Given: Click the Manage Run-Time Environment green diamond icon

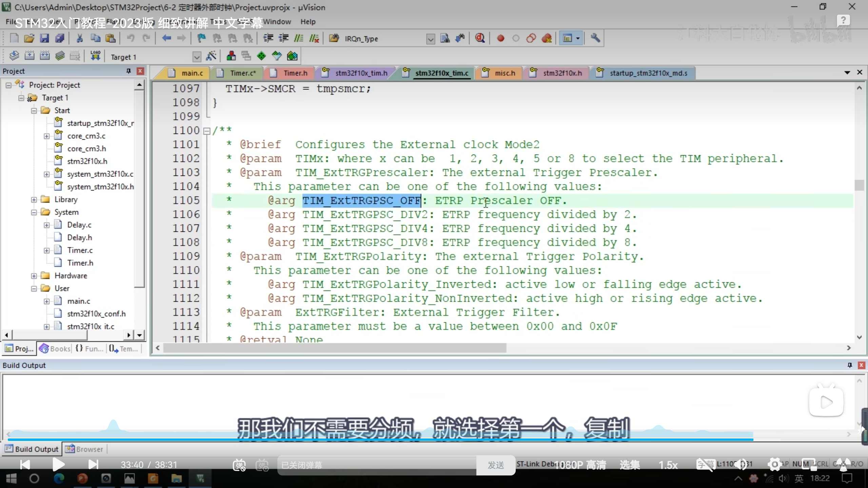Looking at the screenshot, I should [261, 56].
